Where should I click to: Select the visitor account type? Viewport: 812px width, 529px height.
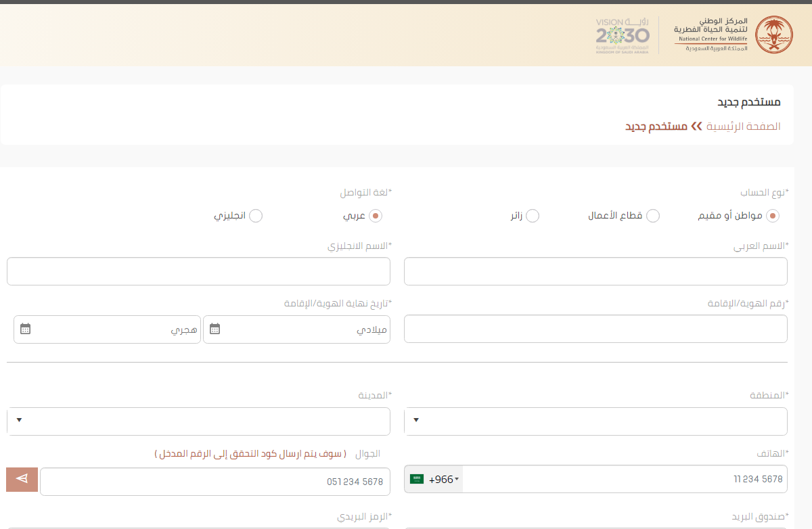[533, 216]
